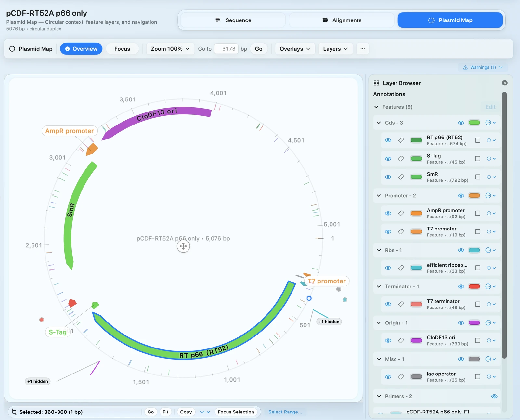Click the tag icon for S-Tag feature
This screenshot has height=420, width=520.
click(x=401, y=159)
